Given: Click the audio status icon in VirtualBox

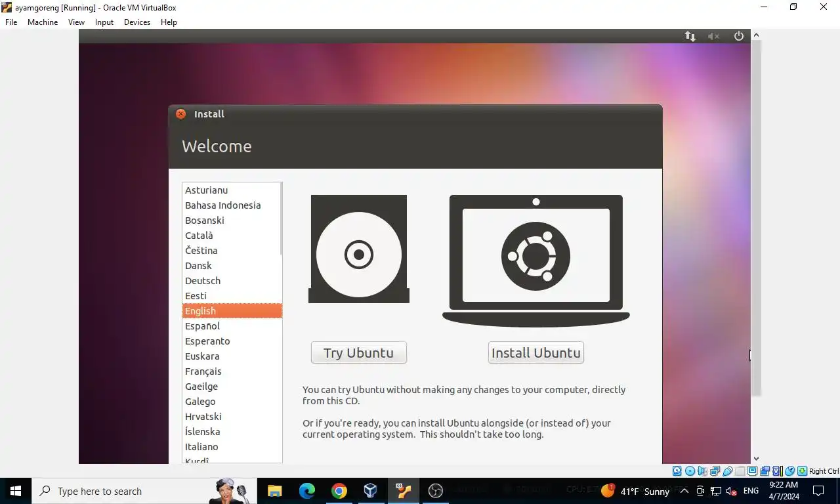Looking at the screenshot, I should click(x=702, y=471).
